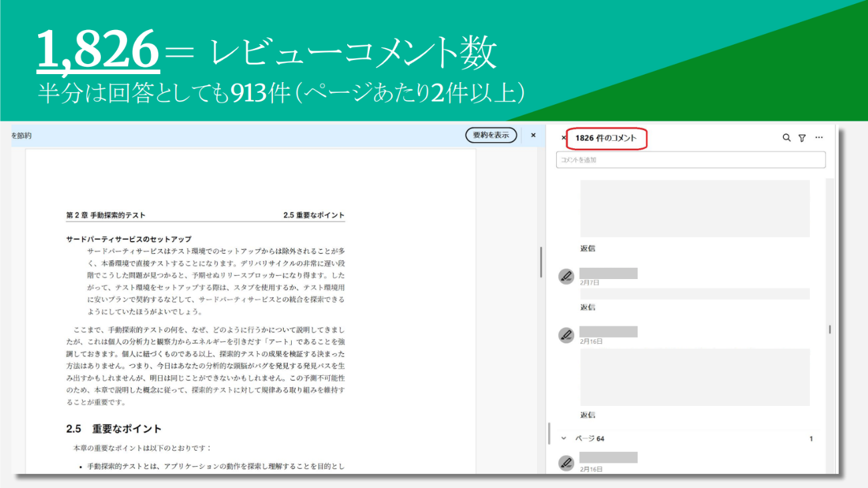Click the 2.5 重要なポイント section heading
Screen dimensions: 868x488
click(114, 429)
